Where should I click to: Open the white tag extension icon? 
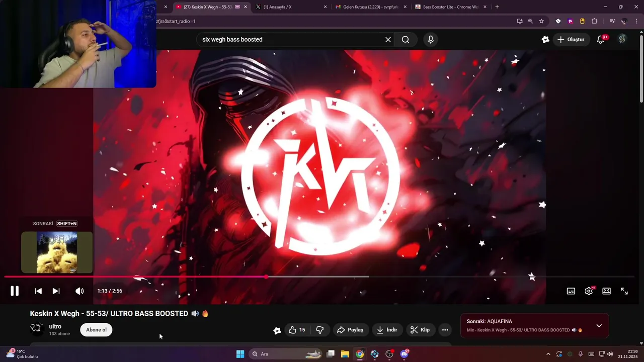click(x=558, y=21)
